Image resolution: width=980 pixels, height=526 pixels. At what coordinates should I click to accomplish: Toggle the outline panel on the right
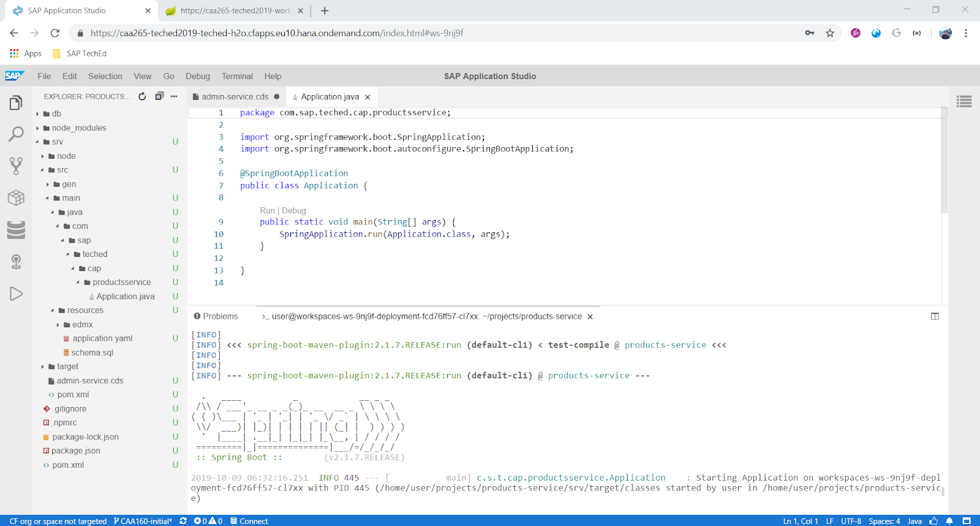pos(964,102)
